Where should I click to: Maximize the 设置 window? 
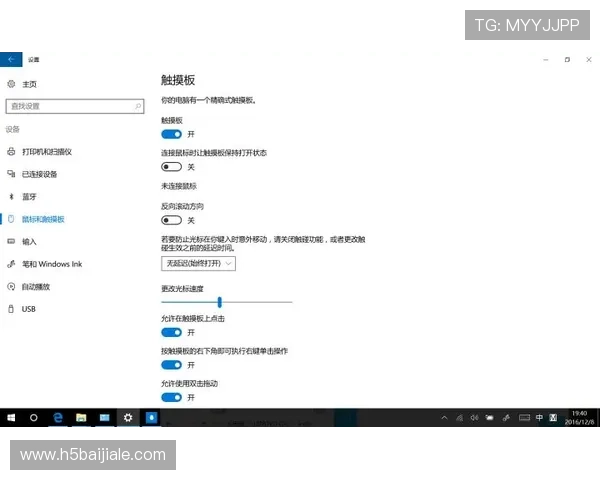click(567, 60)
